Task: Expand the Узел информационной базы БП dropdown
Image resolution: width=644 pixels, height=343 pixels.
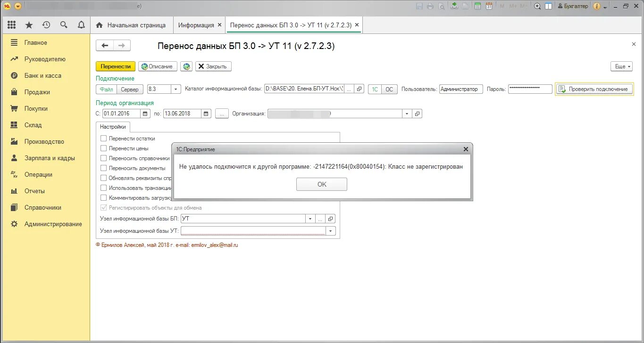Action: [x=310, y=219]
